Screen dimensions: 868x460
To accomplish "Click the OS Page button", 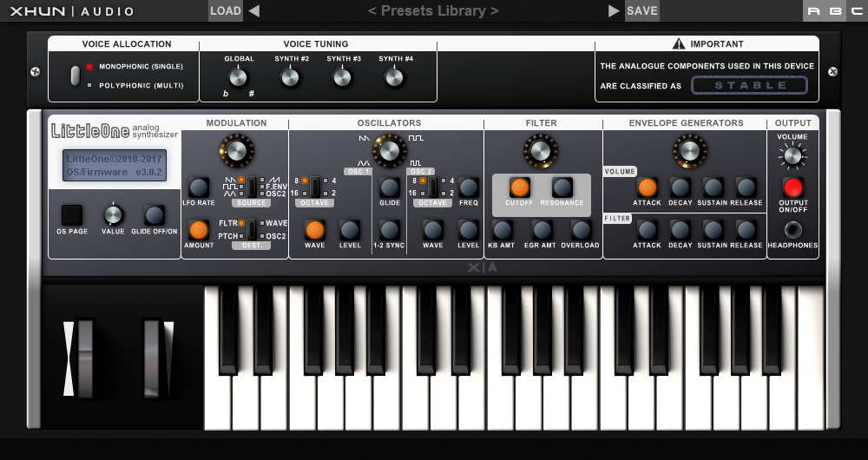I will (72, 214).
